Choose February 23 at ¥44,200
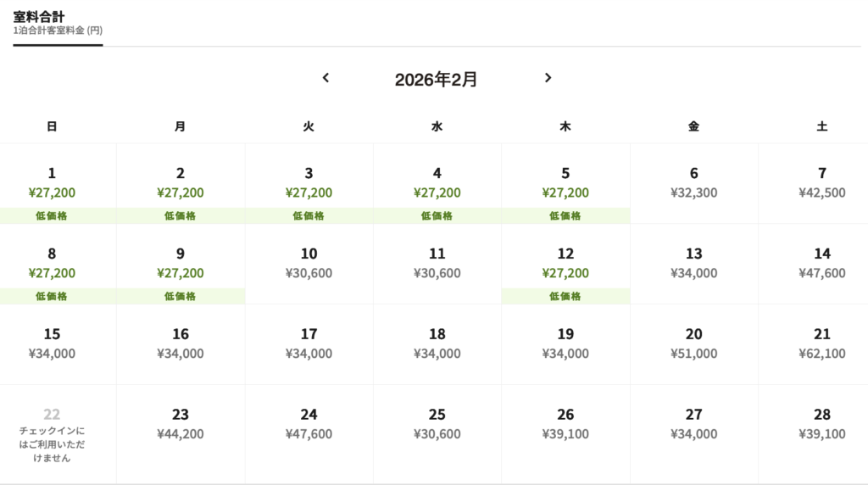Image resolution: width=868 pixels, height=491 pixels. [180, 425]
